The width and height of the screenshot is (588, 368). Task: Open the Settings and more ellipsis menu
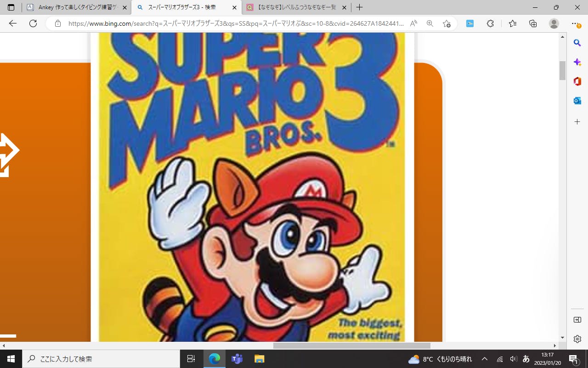pyautogui.click(x=575, y=23)
